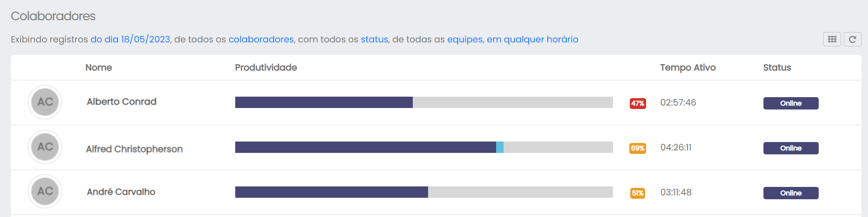Sort by Produtividade column header

[266, 68]
